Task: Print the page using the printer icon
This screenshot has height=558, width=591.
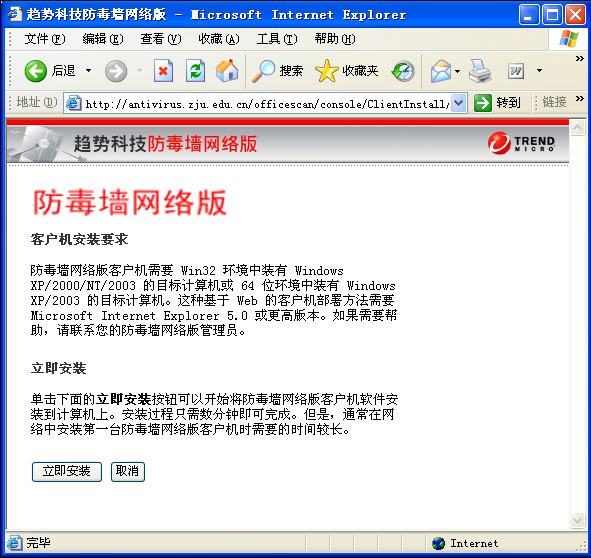Action: pyautogui.click(x=480, y=71)
